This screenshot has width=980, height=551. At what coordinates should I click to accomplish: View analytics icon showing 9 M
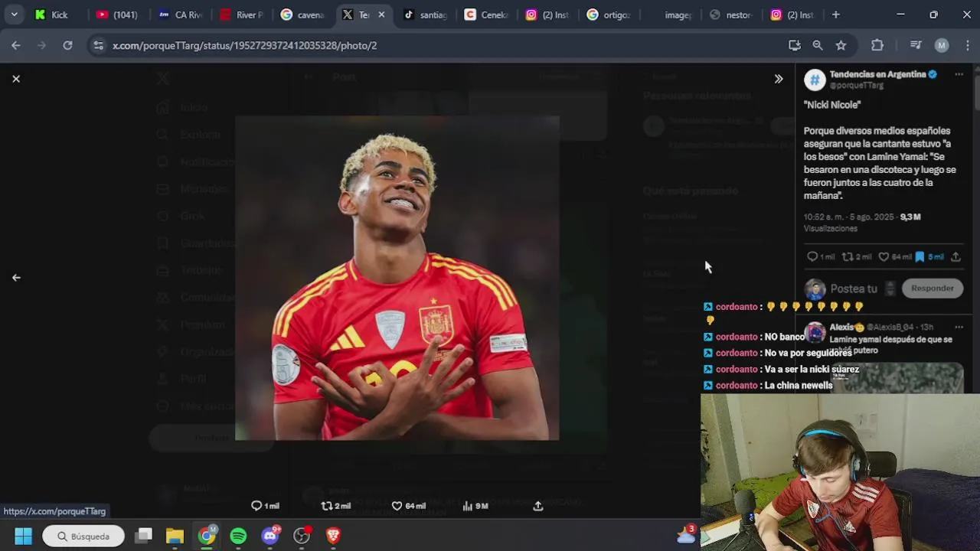[x=468, y=506]
